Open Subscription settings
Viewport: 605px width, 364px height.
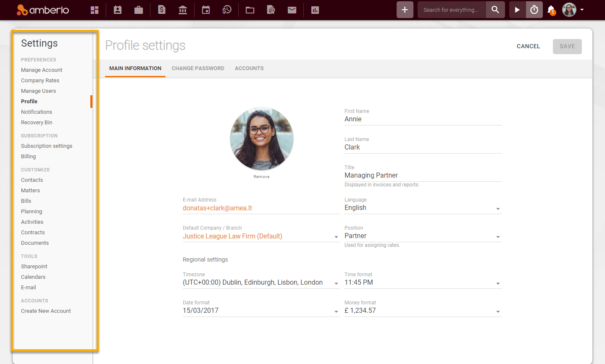pyautogui.click(x=47, y=146)
